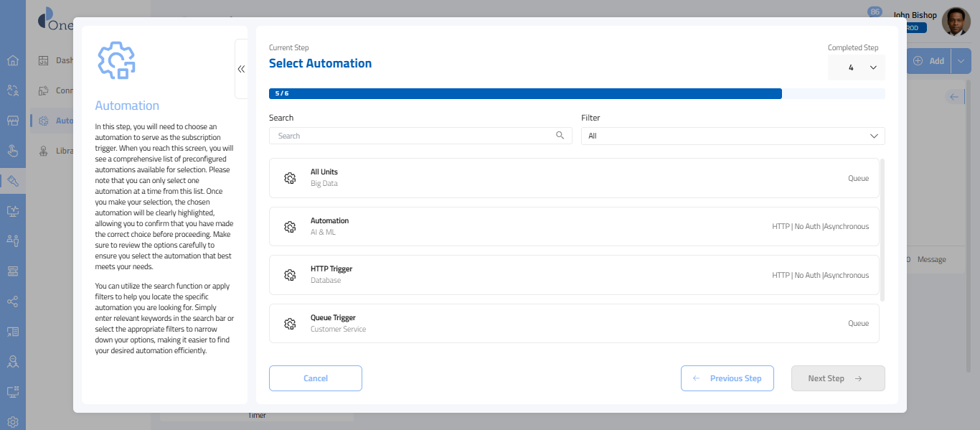The width and height of the screenshot is (980, 430).
Task: Select the Queue Trigger automation
Action: tap(573, 324)
